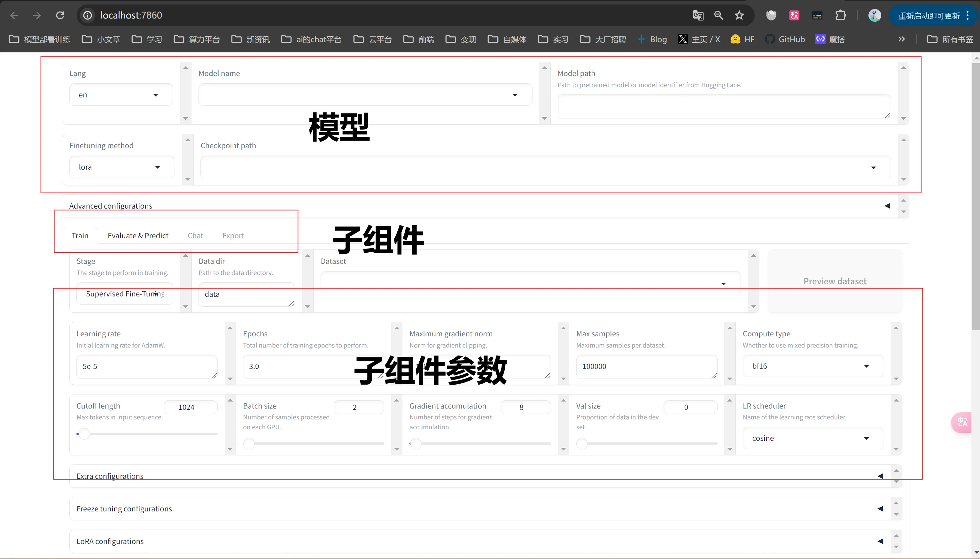The width and height of the screenshot is (980, 559).
Task: Click the browser back arrow
Action: [14, 15]
